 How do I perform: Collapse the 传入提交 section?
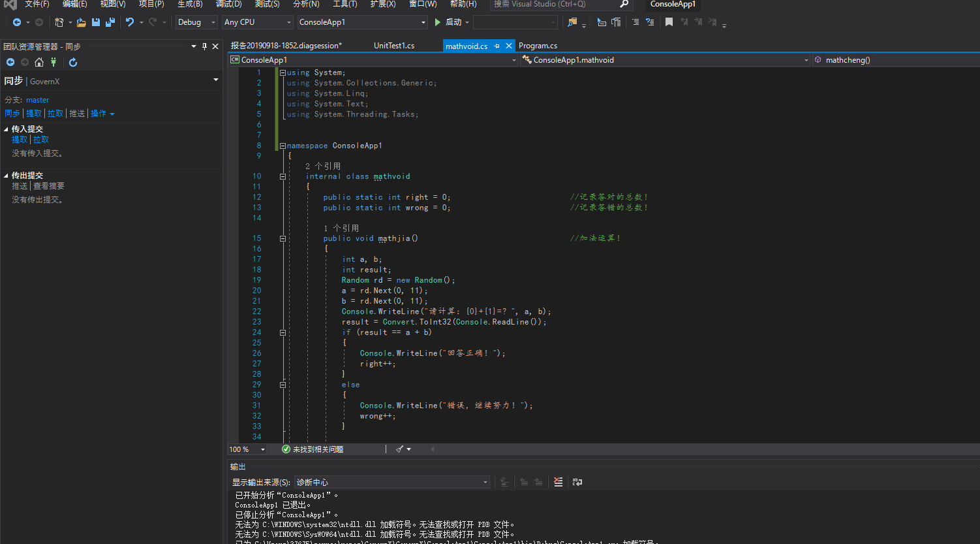pos(7,129)
